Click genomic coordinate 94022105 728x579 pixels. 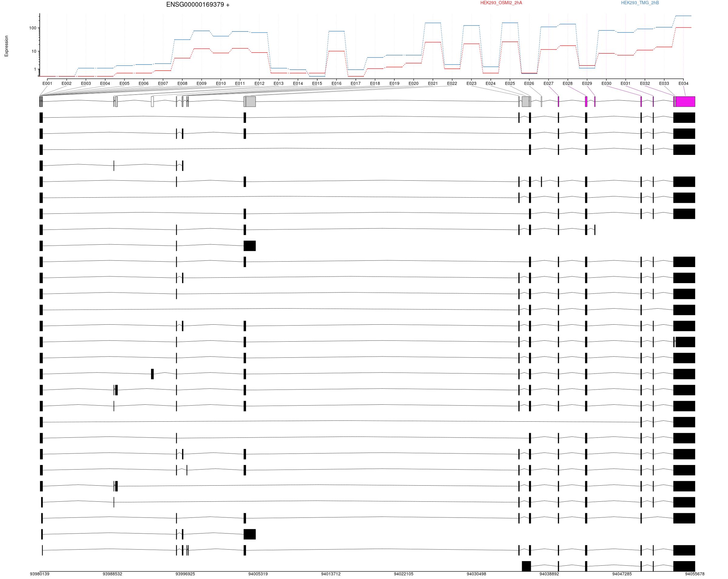(x=403, y=574)
